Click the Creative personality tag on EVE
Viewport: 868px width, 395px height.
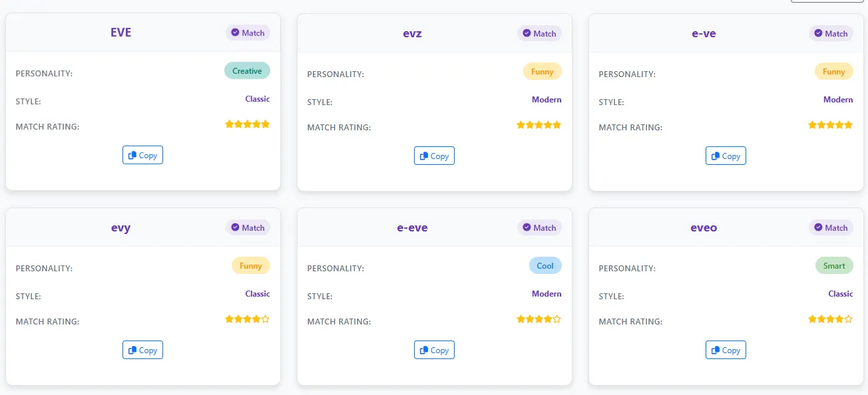tap(247, 71)
